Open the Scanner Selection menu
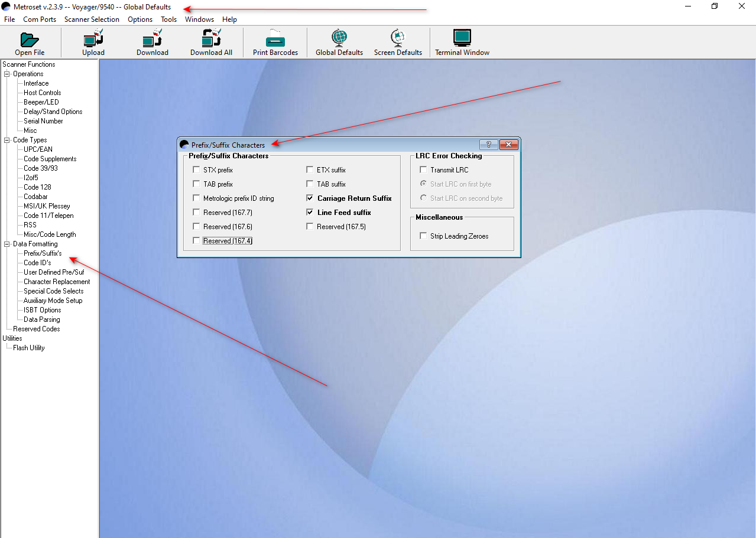The height and width of the screenshot is (538, 756). pos(92,19)
